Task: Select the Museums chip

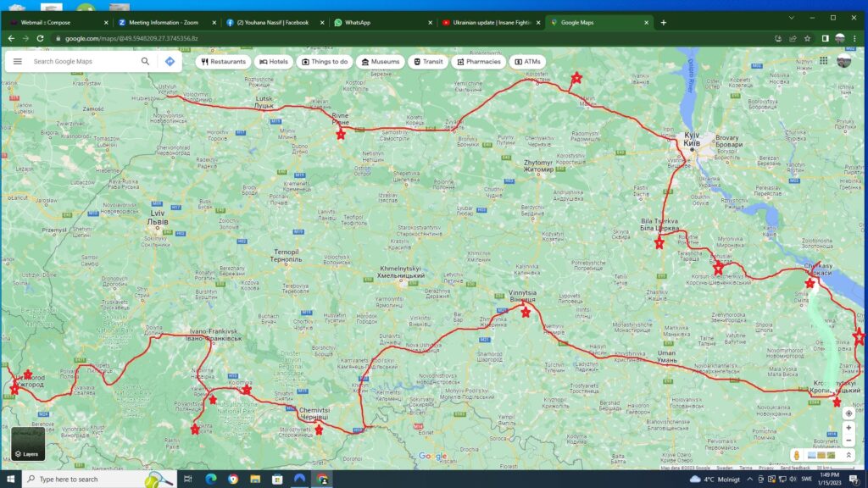Action: pos(381,61)
